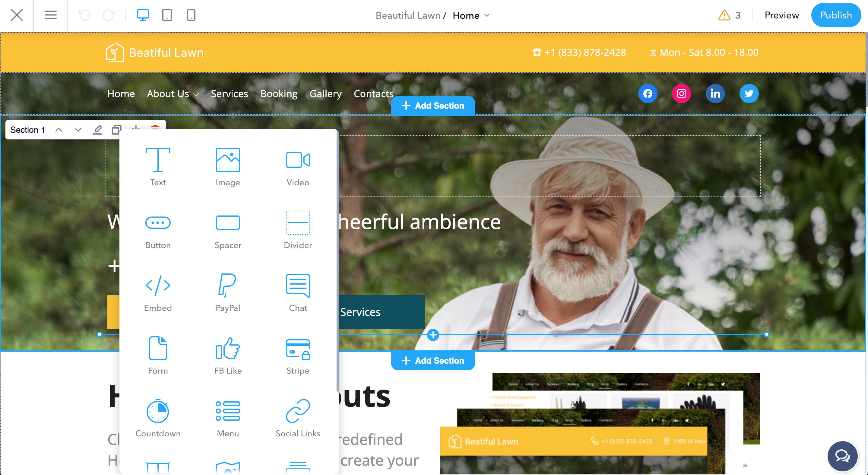The image size is (868, 475).
Task: Click the layouts preview thumbnail image
Action: coord(600,423)
